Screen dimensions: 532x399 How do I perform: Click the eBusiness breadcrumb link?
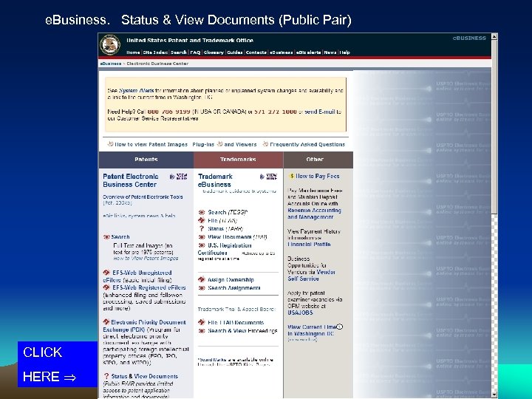click(x=111, y=64)
